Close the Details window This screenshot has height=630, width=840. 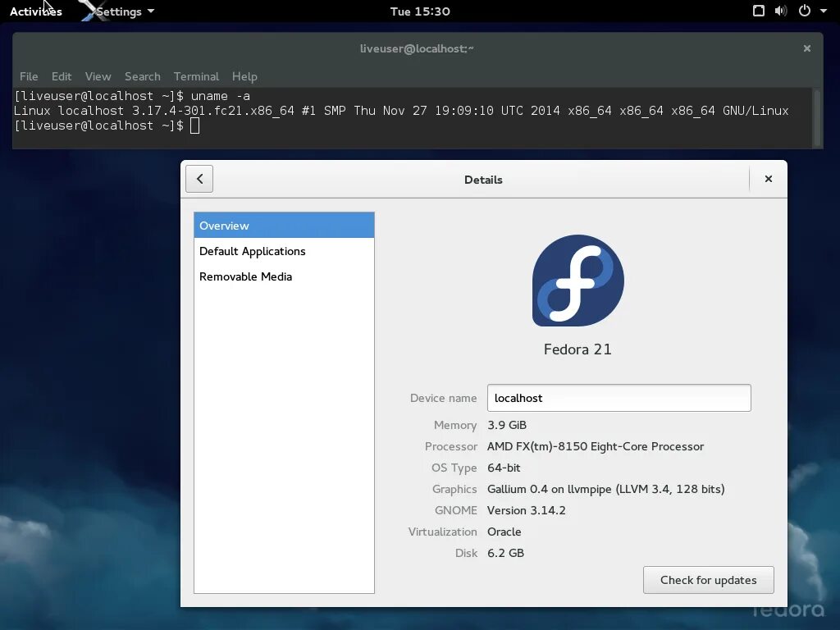[768, 179]
